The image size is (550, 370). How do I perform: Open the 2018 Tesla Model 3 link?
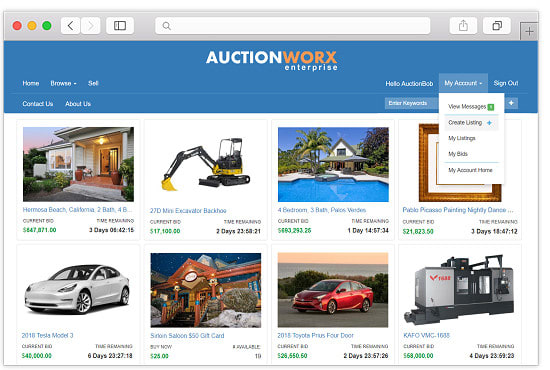(47, 336)
